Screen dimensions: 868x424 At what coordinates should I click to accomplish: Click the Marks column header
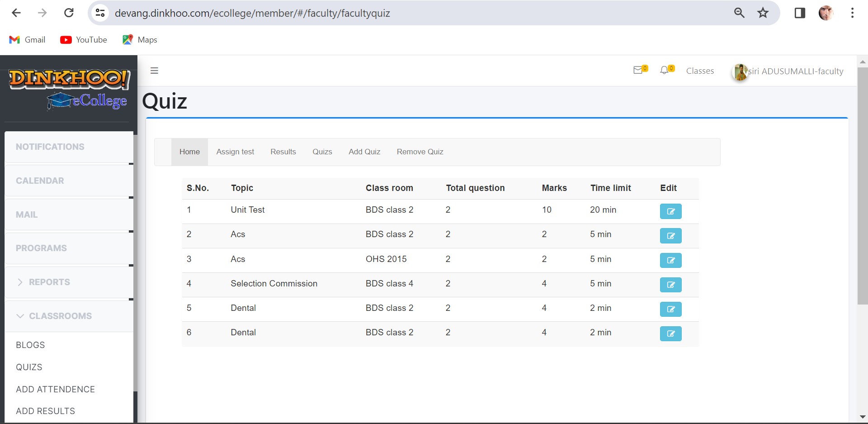[x=554, y=188]
